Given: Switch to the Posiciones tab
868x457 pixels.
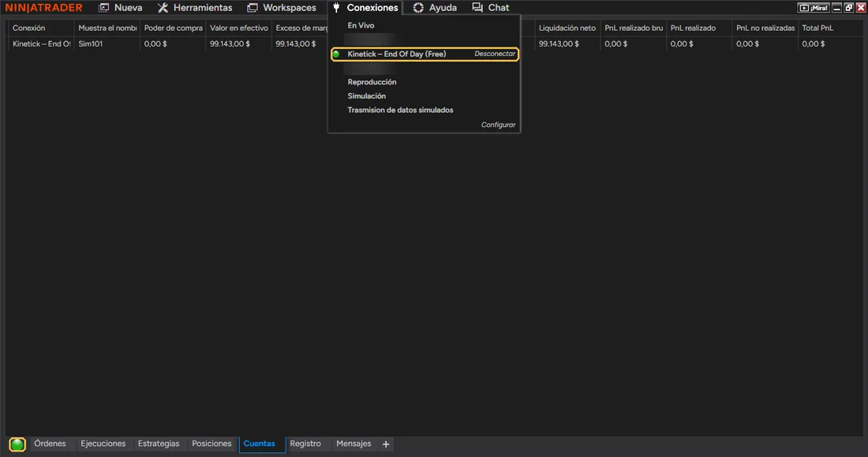Looking at the screenshot, I should tap(211, 444).
